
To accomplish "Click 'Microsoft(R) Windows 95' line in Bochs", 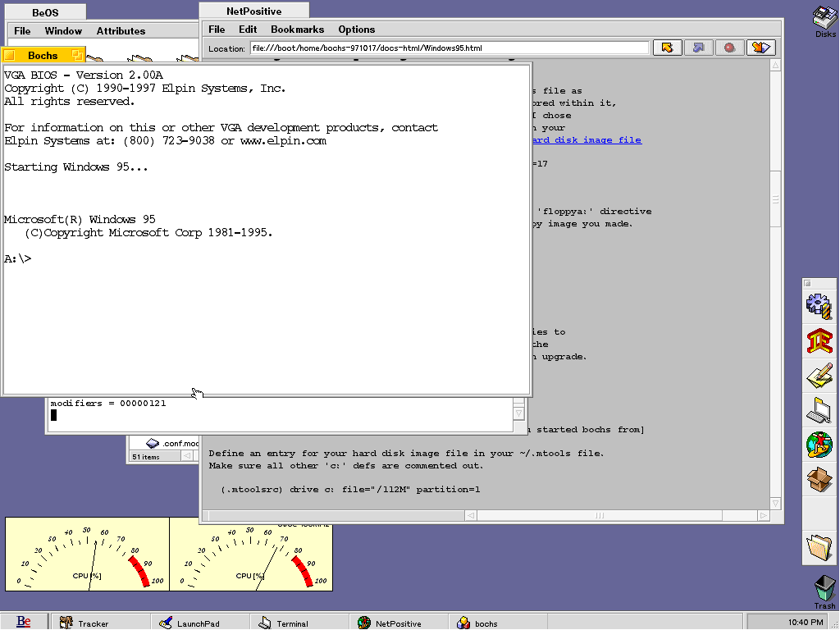I will 80,220.
